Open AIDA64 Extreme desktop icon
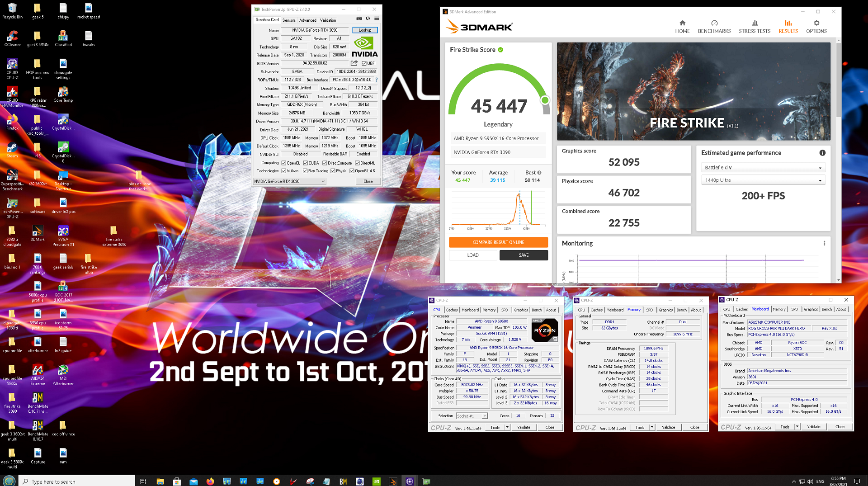868x486 pixels. [38, 375]
